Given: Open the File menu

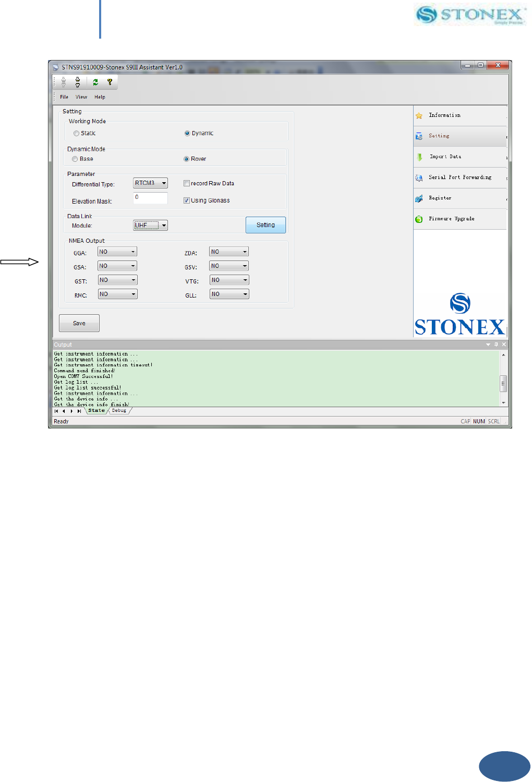Looking at the screenshot, I should [x=64, y=97].
